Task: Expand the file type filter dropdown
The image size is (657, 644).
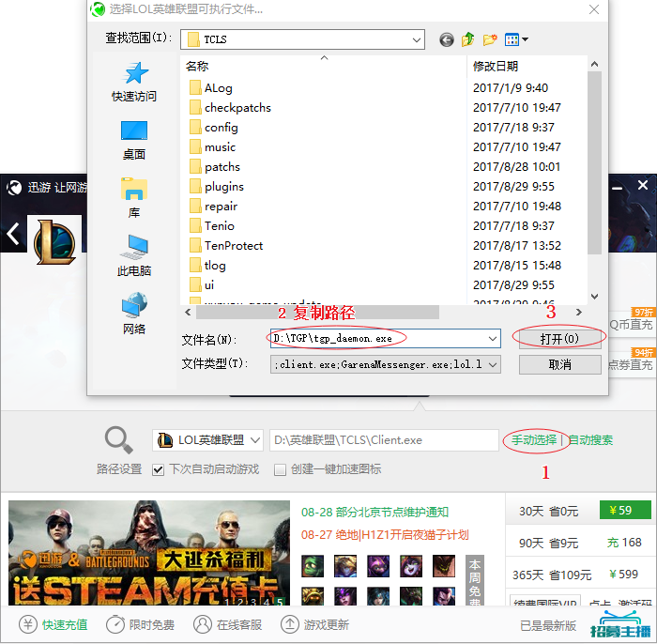Action: (x=493, y=364)
